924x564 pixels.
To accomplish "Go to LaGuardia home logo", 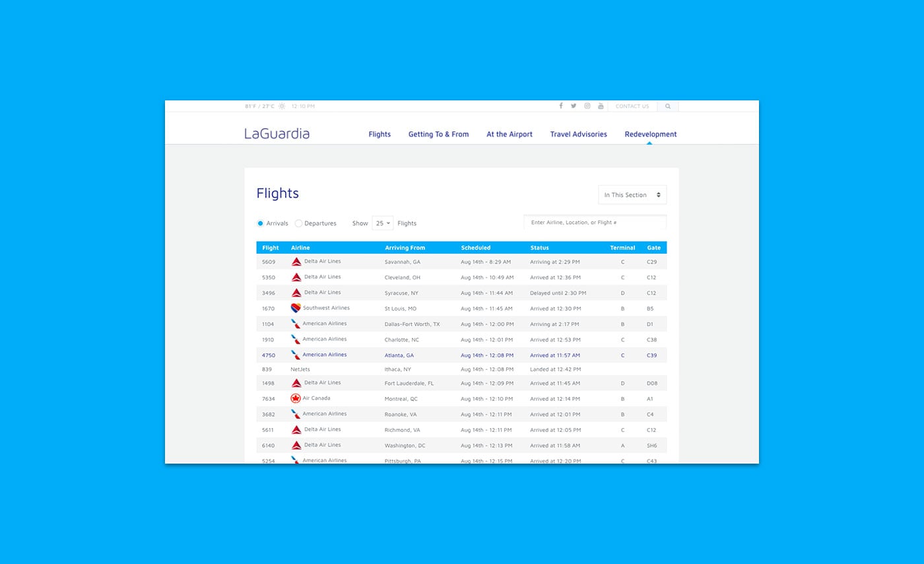I will 277,133.
